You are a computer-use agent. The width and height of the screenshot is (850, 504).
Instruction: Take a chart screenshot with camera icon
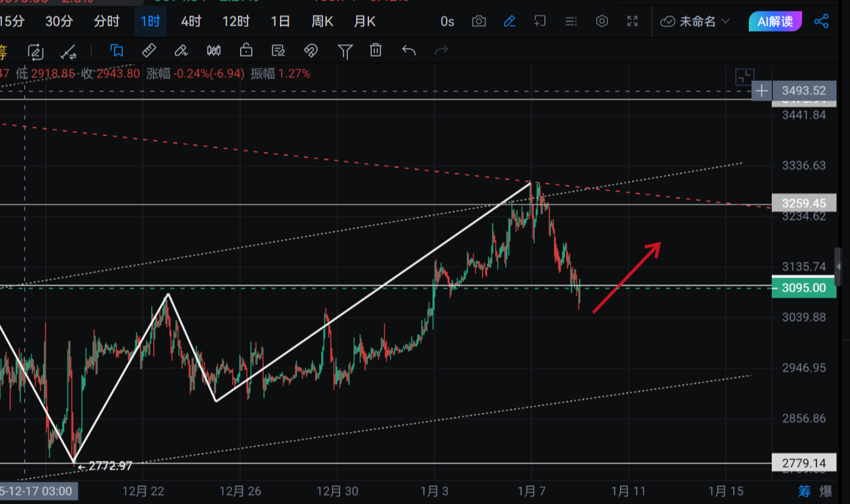[479, 22]
